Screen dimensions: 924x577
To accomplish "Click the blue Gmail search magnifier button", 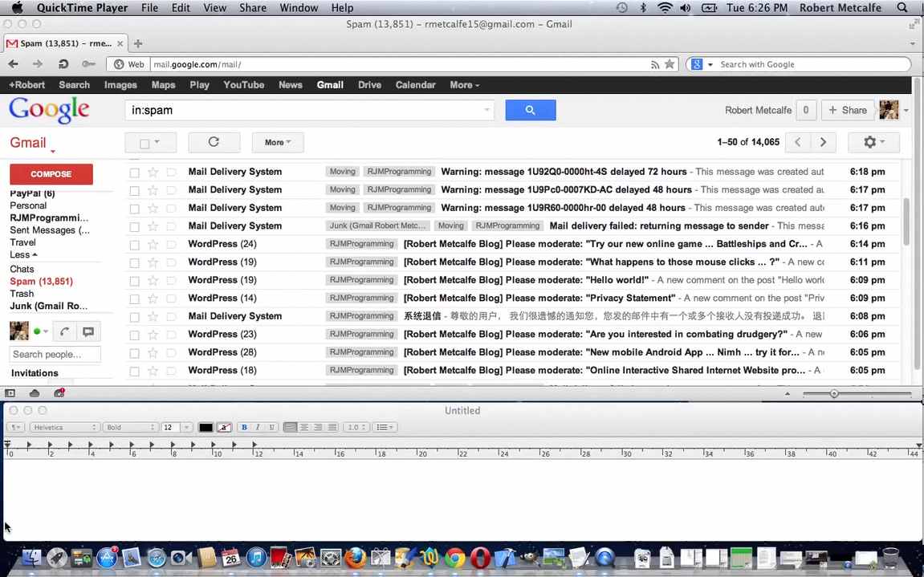I will 530,110.
